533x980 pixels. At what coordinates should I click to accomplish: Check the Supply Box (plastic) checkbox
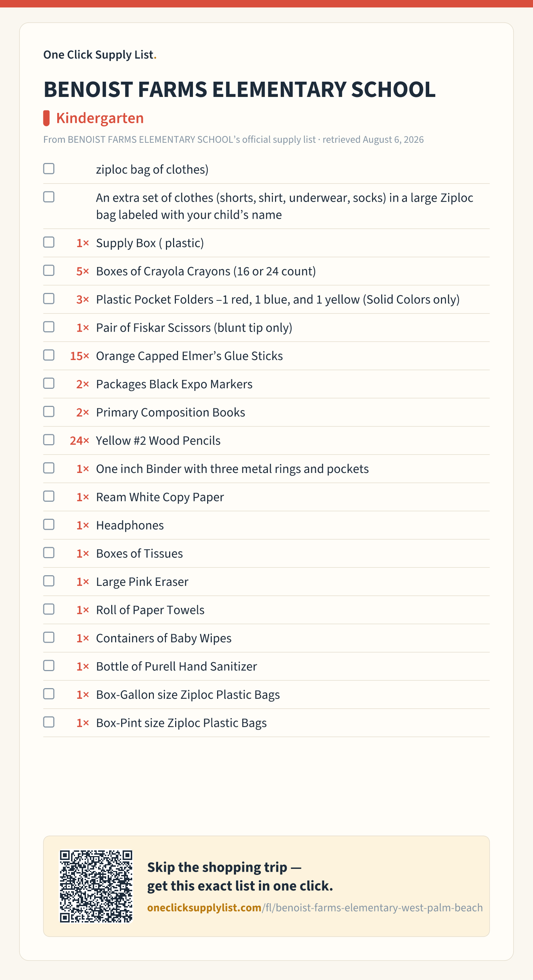click(x=49, y=242)
